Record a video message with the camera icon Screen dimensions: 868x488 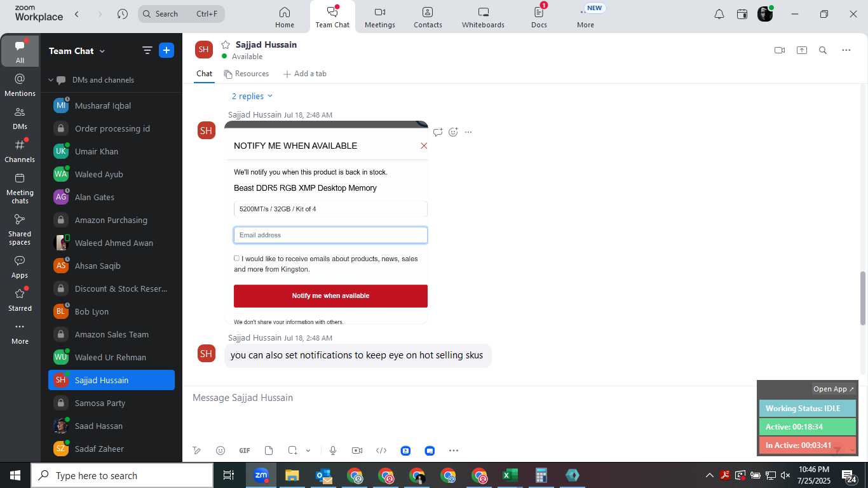pyautogui.click(x=357, y=451)
